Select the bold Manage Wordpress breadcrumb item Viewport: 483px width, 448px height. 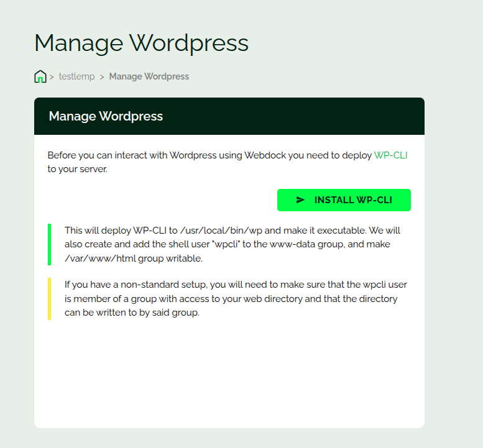[149, 76]
